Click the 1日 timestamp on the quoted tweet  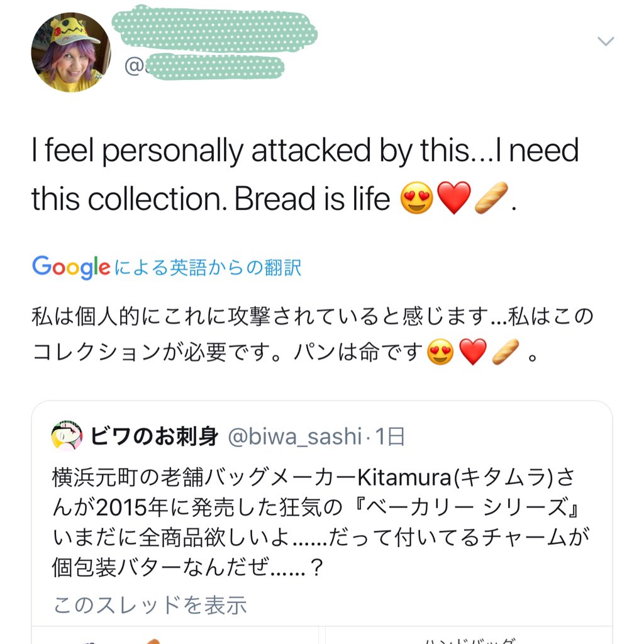pos(390,436)
